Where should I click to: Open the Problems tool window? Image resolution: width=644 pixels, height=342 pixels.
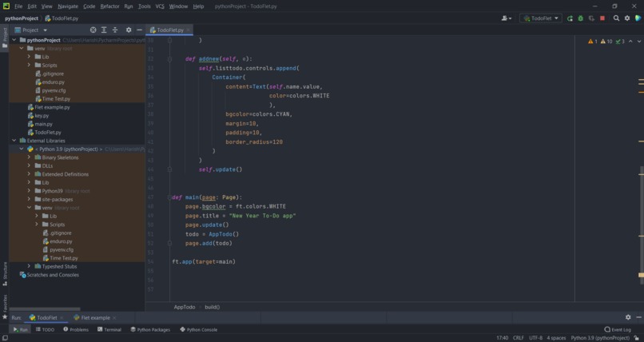pos(76,329)
